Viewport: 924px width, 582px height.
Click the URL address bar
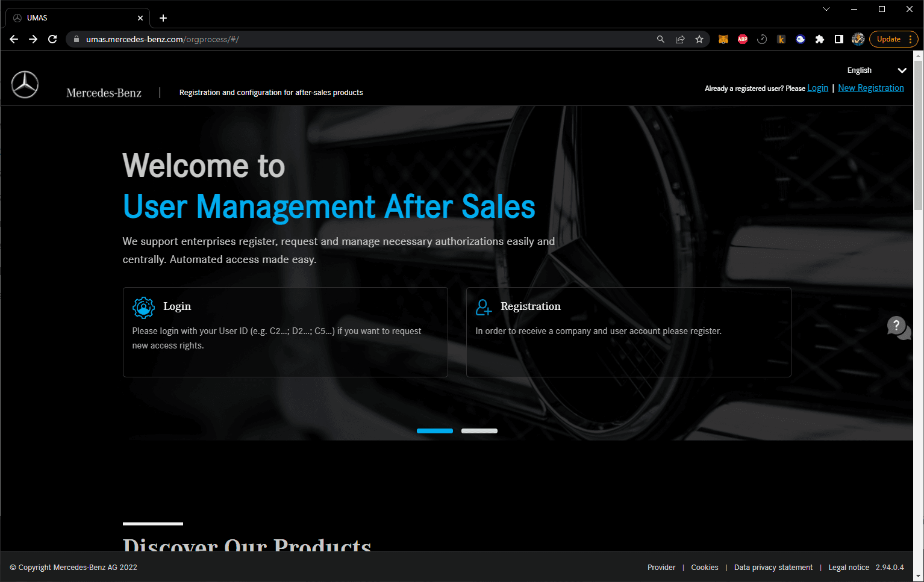pos(361,39)
